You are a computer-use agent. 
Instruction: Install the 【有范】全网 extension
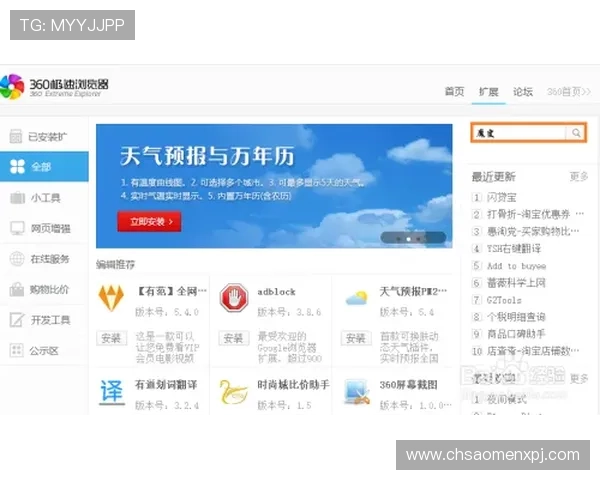[x=111, y=338]
